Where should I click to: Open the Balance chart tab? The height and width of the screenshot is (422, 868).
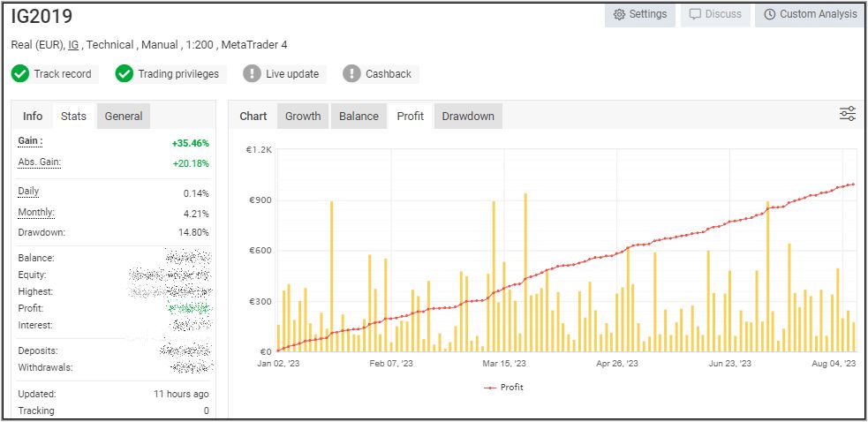point(359,116)
